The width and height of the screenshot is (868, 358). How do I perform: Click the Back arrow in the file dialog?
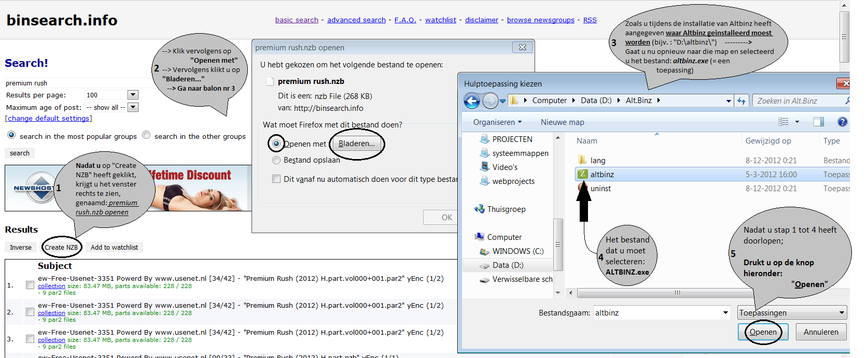pos(472,101)
